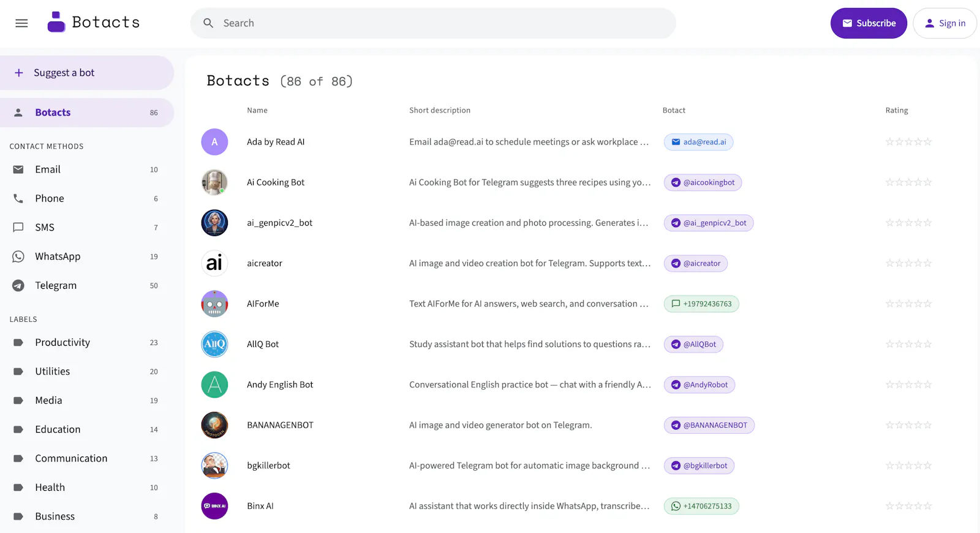
Task: Click the Email envelope icon filter
Action: tap(18, 170)
